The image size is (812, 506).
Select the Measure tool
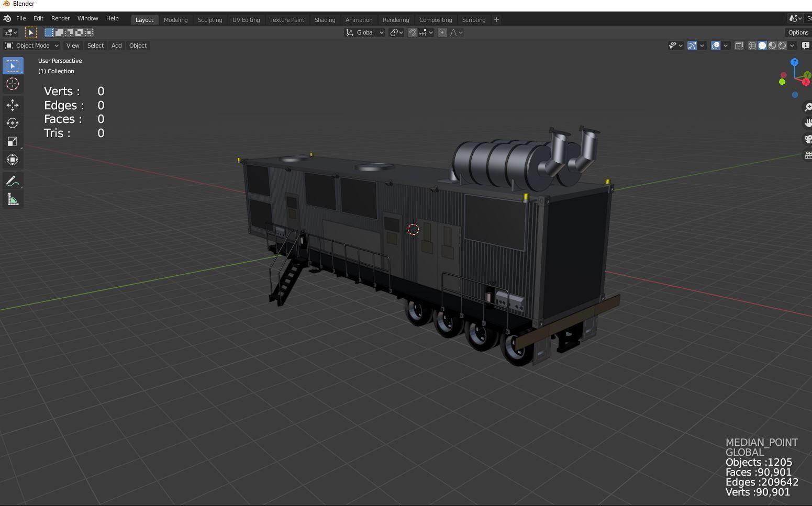13,199
